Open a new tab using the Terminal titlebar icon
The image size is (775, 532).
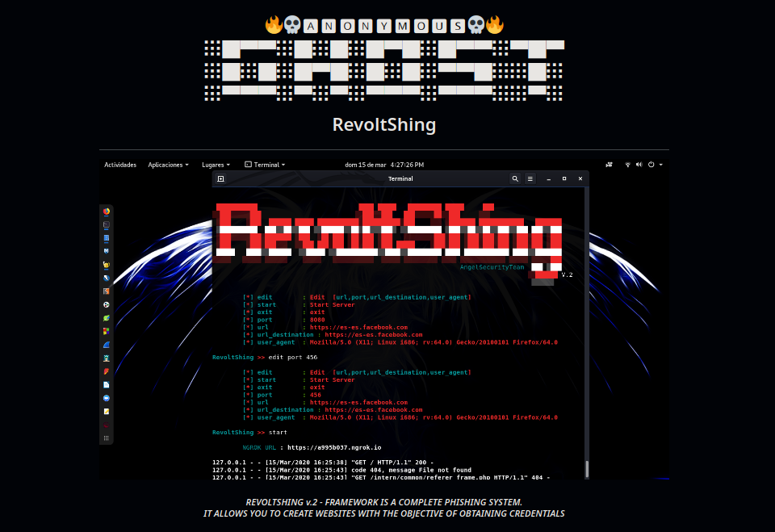coord(220,178)
